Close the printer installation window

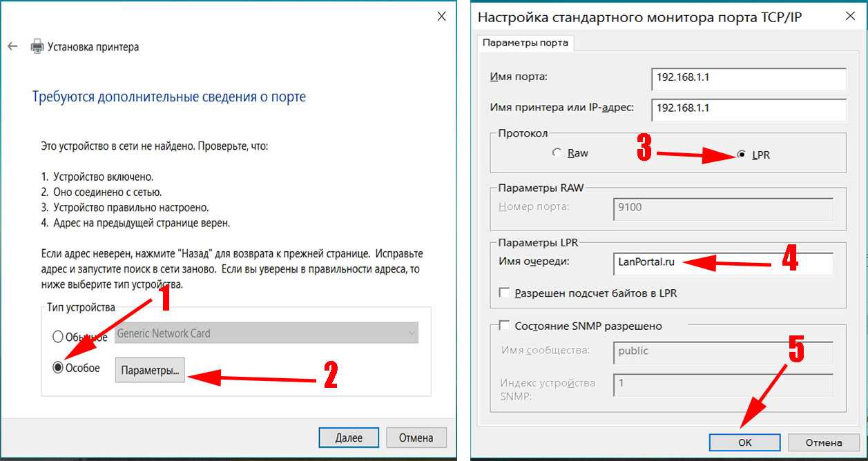(x=441, y=17)
